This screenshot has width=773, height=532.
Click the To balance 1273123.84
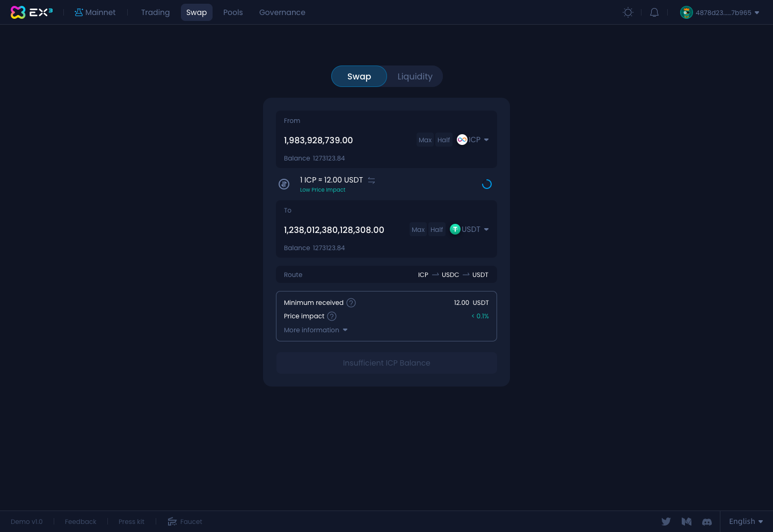coord(329,248)
